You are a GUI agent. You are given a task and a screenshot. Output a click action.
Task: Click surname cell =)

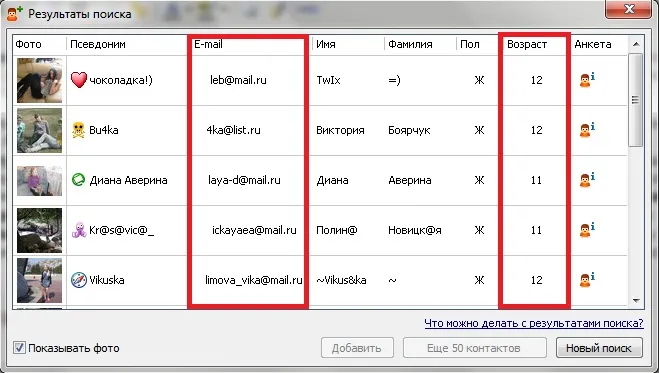point(394,80)
